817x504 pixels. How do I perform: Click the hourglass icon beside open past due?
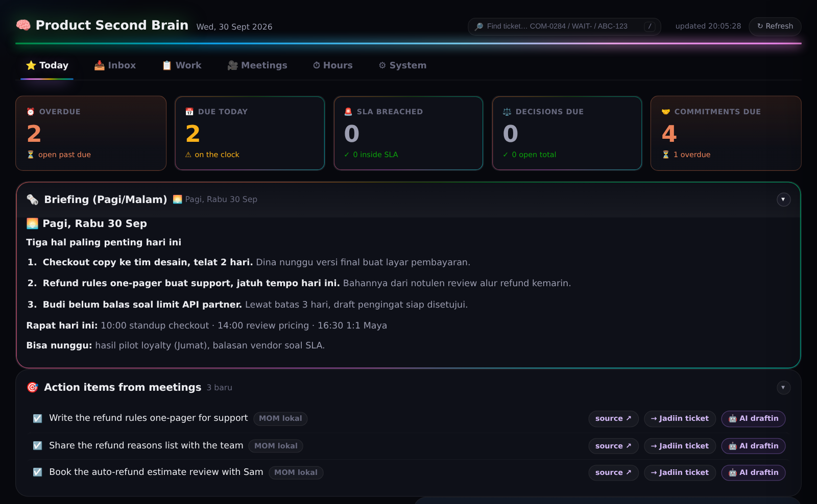click(x=31, y=155)
